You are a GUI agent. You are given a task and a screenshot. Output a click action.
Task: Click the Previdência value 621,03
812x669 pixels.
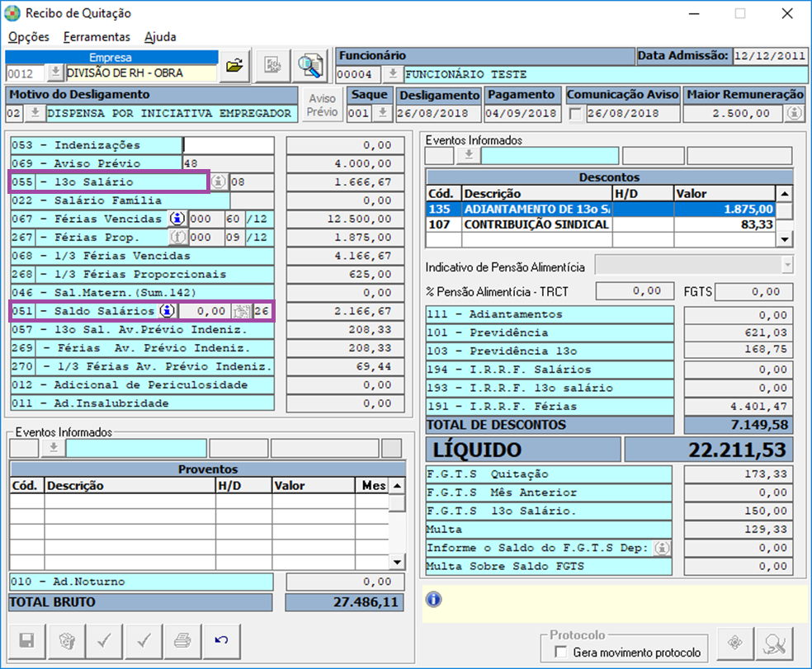(739, 332)
